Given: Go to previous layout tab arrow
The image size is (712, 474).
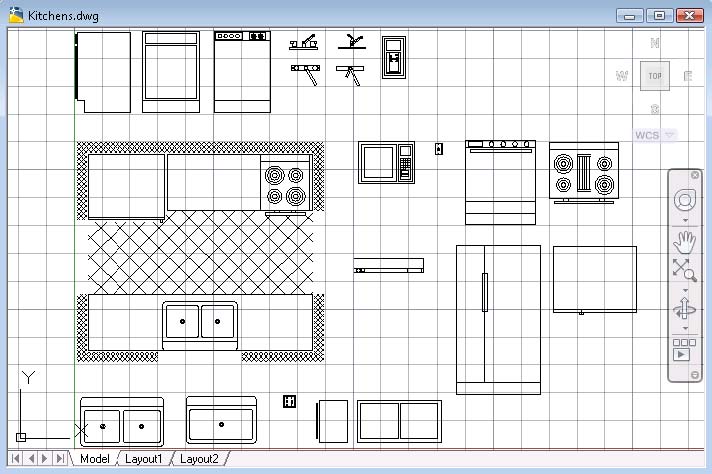Looking at the screenshot, I should (x=31, y=459).
